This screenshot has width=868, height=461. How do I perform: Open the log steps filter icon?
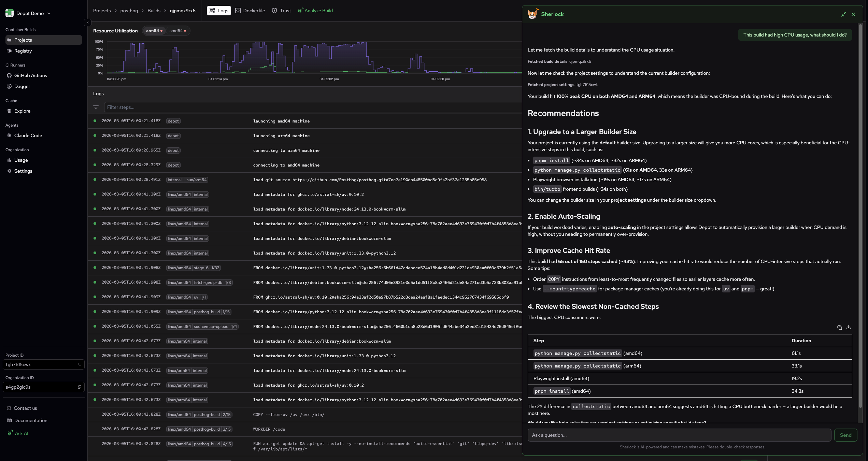[96, 107]
